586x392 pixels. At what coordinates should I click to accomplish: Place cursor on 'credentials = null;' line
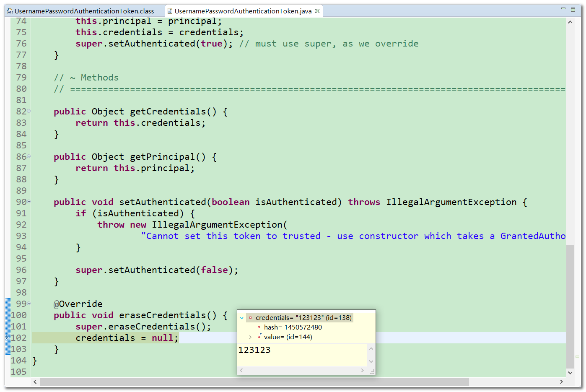(127, 338)
